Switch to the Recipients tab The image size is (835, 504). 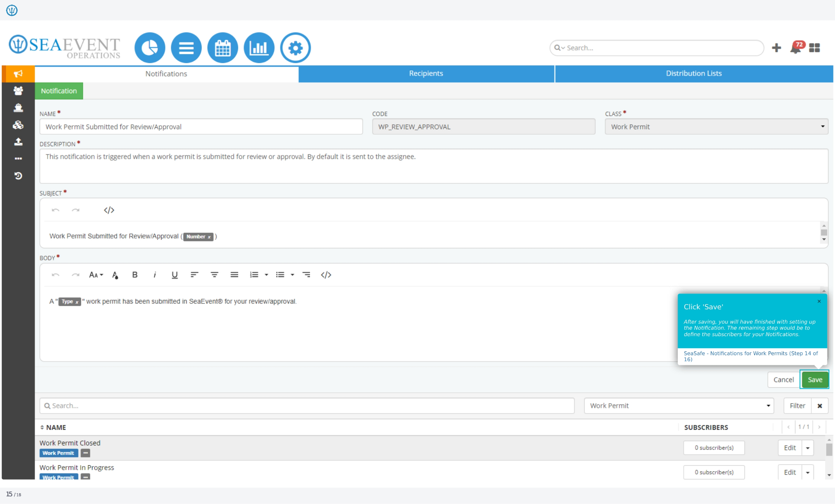(426, 73)
